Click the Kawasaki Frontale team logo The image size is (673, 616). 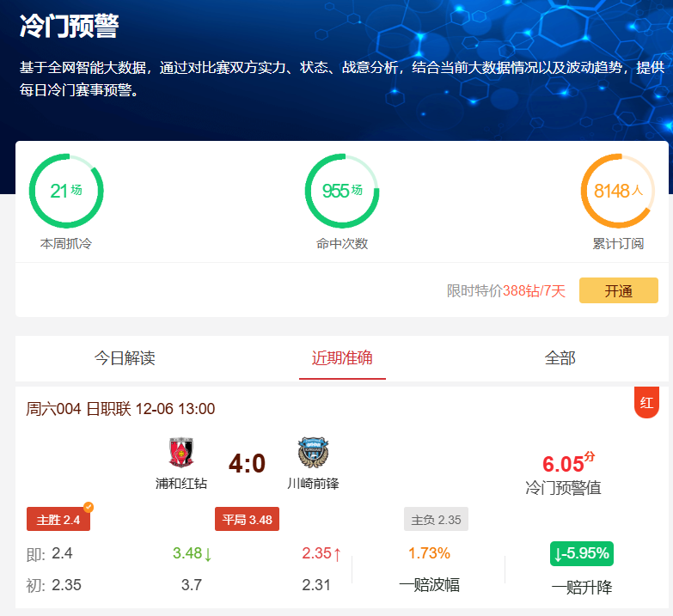pyautogui.click(x=313, y=452)
